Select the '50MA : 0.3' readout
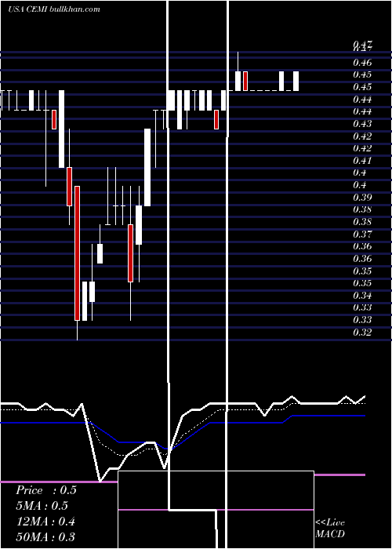The height and width of the screenshot is (549, 392). [x=45, y=537]
